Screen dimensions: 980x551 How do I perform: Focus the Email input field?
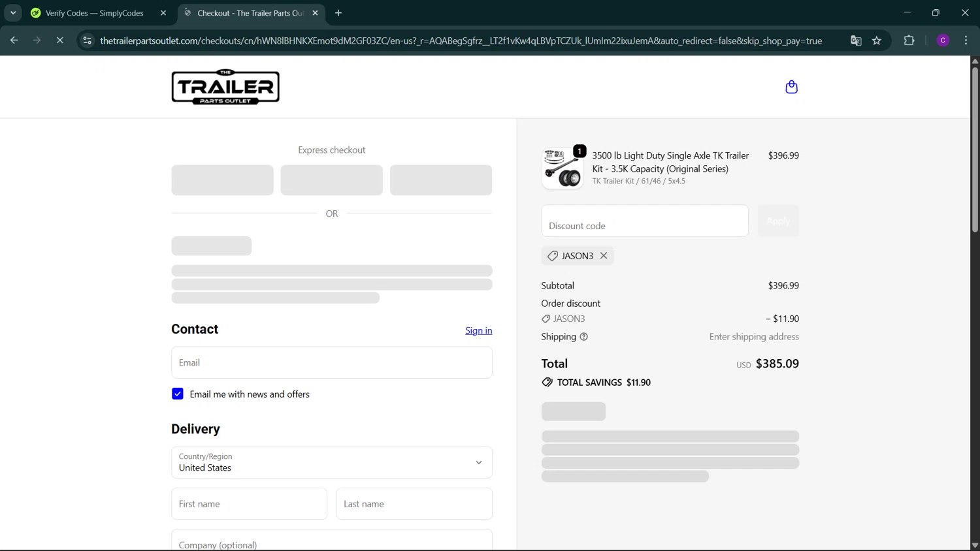pos(332,362)
